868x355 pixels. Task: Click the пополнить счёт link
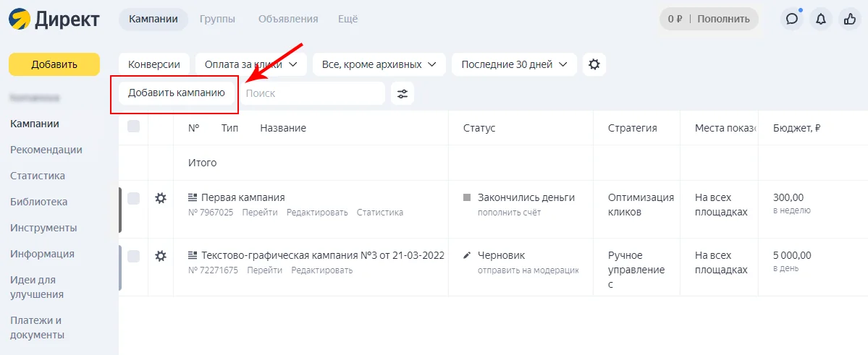click(x=509, y=213)
